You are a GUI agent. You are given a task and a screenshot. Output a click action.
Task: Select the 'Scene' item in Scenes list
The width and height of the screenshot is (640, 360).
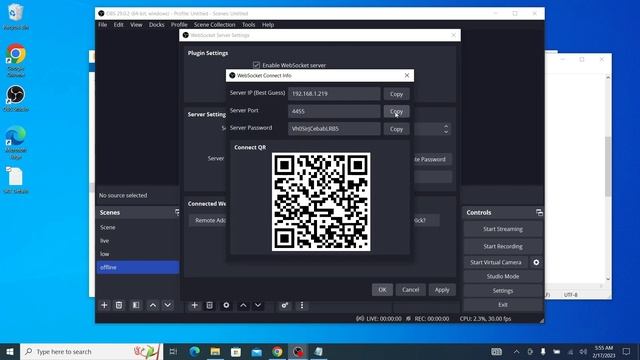point(138,227)
